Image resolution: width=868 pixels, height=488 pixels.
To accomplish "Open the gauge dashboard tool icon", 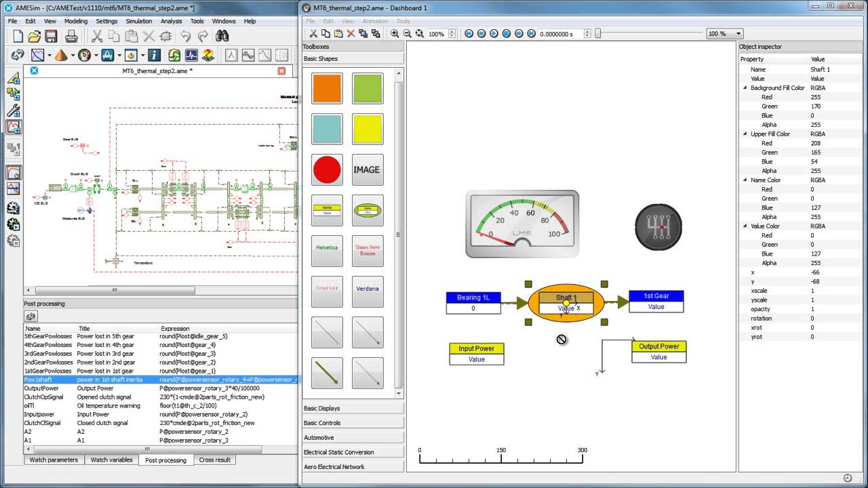I will click(x=85, y=56).
